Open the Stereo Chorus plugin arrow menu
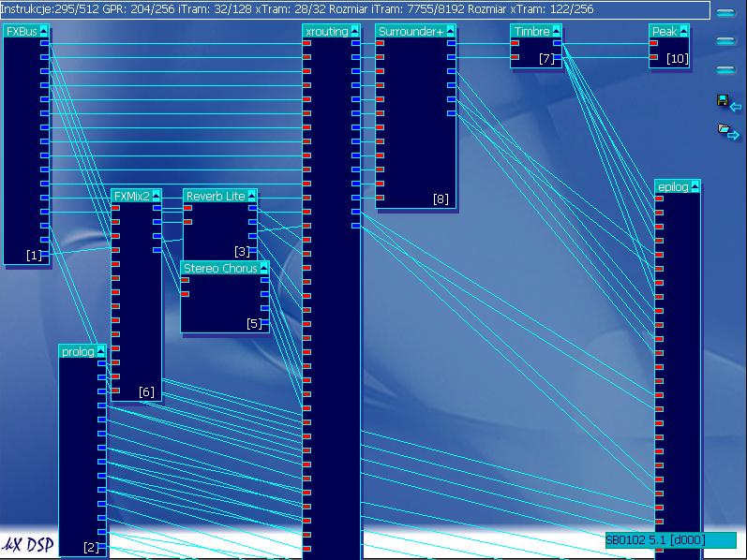 pyautogui.click(x=263, y=269)
